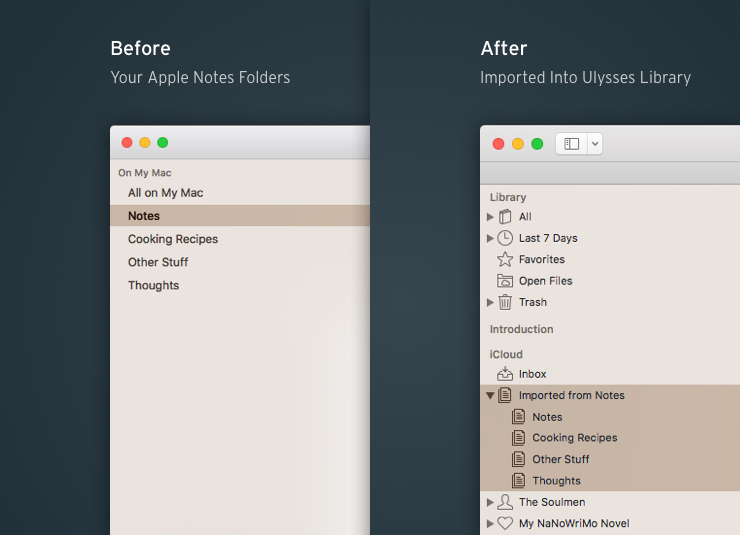Viewport: 740px width, 535px height.
Task: Minimize the Apple Notes window
Action: (x=145, y=142)
